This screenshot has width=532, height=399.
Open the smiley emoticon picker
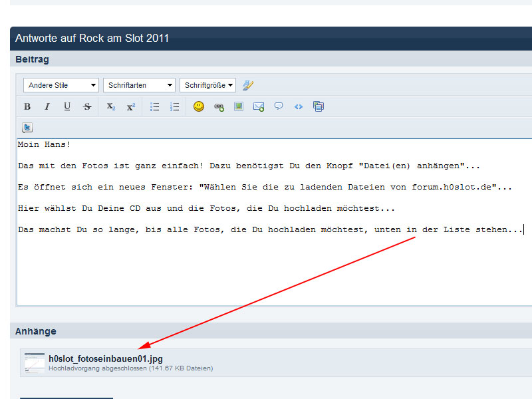coord(199,106)
